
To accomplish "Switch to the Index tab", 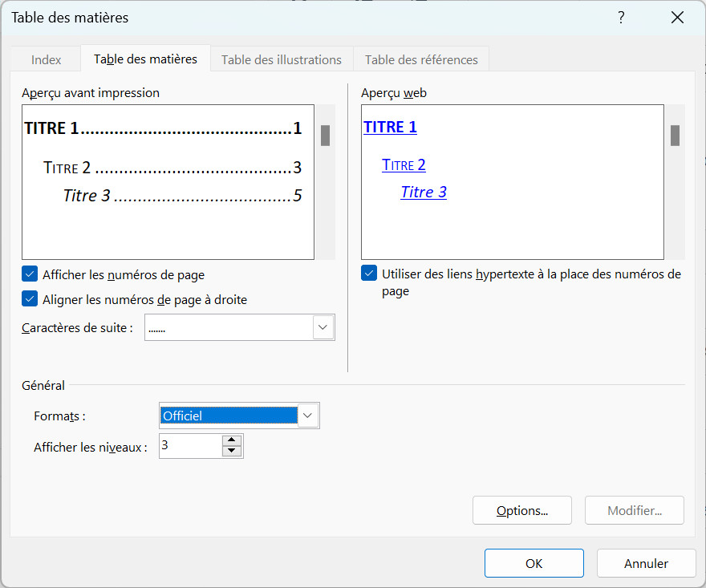I will [46, 59].
